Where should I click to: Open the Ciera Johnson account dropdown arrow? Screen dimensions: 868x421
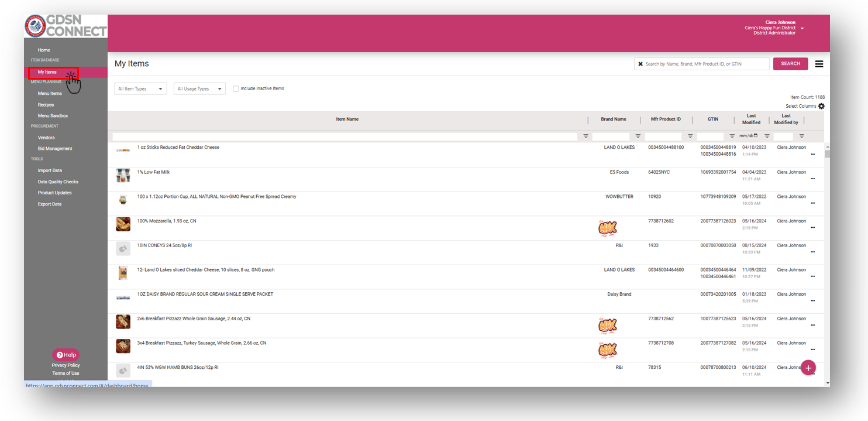[x=802, y=28]
